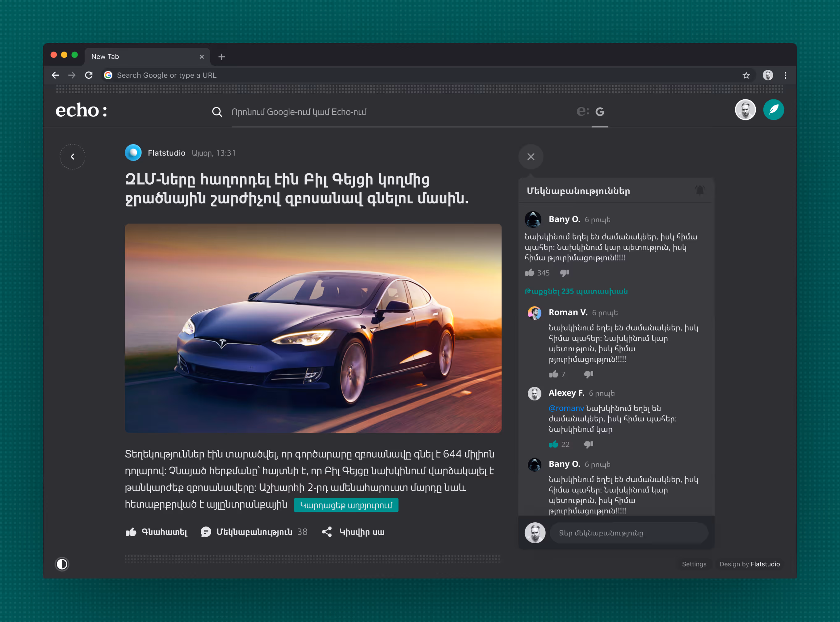This screenshot has width=840, height=622.
Task: Open the browser three-dot menu
Action: coord(785,75)
